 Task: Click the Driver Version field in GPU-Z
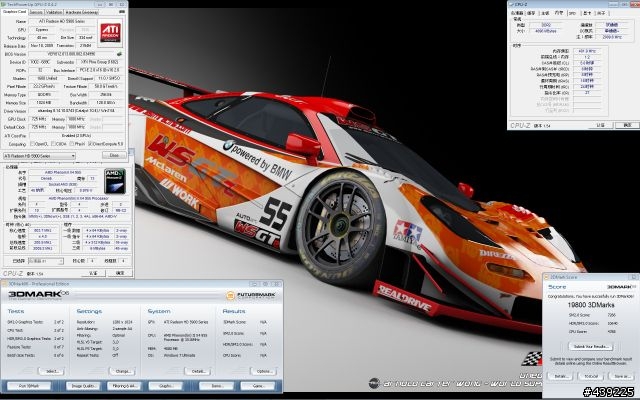76,111
